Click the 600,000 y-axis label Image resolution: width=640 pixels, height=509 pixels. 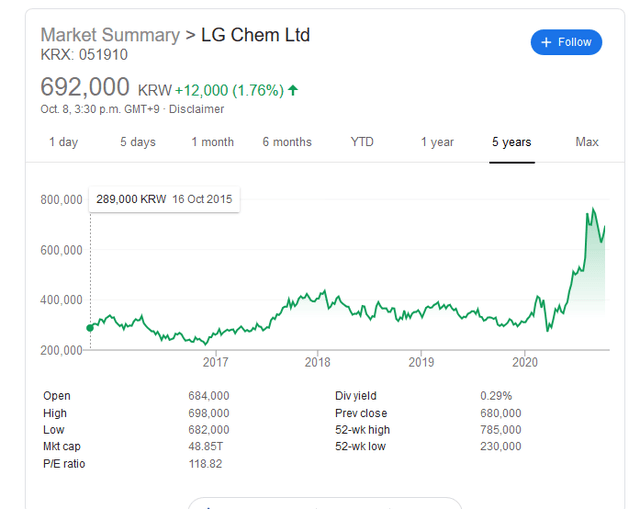[61, 250]
